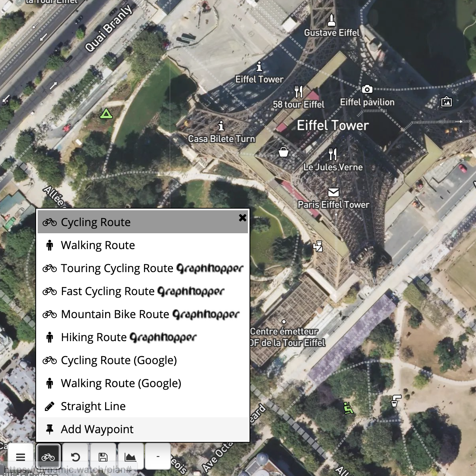Choose Mountain Bike Route Graphhopper
Screen dimensions: 476x476
tap(141, 315)
